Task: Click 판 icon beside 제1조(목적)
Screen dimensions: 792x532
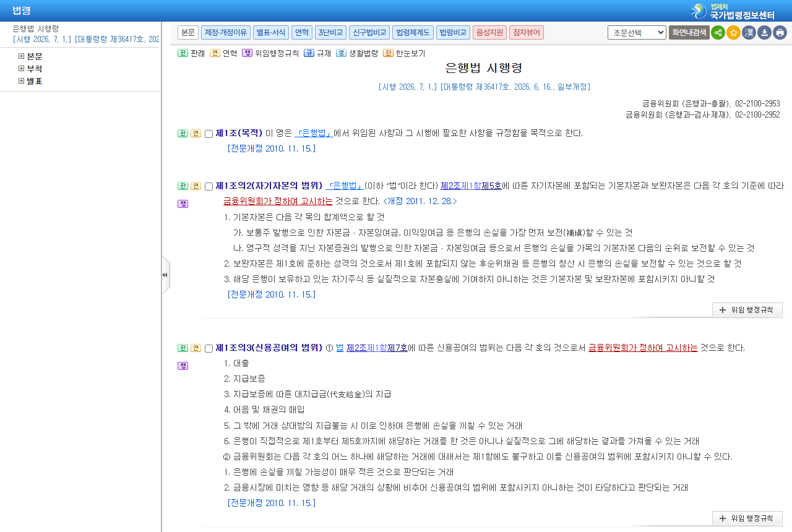Action: (x=183, y=133)
